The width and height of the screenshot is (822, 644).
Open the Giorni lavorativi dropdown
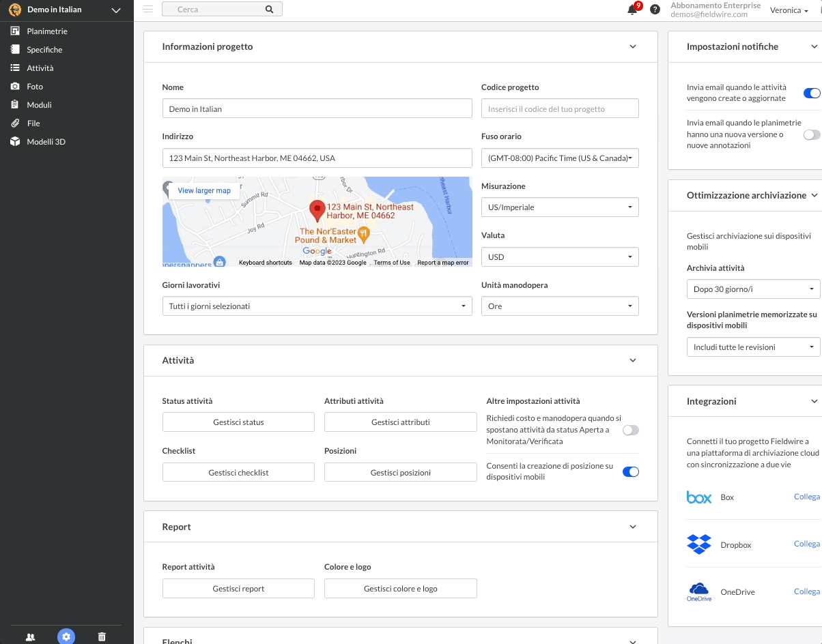click(x=317, y=306)
